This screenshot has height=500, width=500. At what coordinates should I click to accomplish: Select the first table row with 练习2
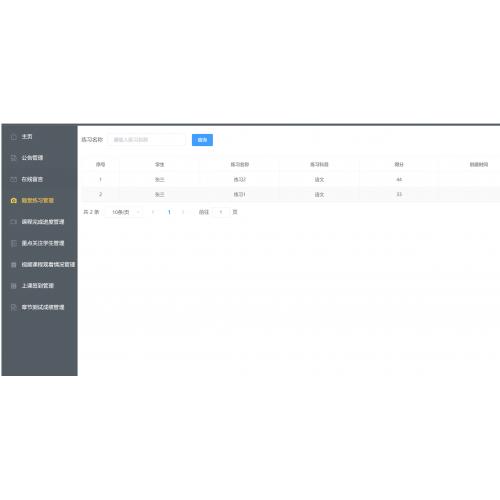click(x=291, y=180)
